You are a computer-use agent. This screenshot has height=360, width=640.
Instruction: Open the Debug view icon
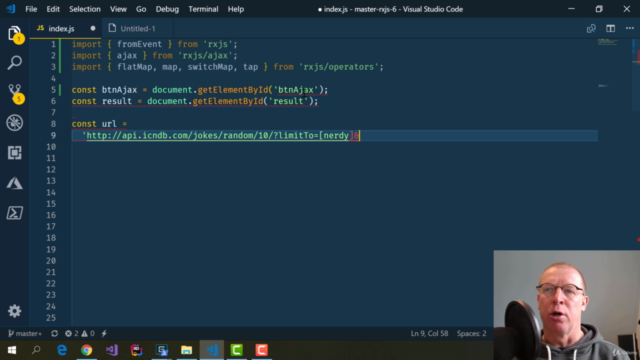(15, 123)
